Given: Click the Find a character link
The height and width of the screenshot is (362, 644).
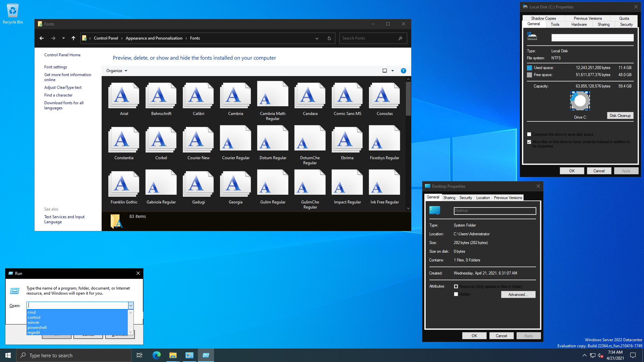Looking at the screenshot, I should (58, 95).
